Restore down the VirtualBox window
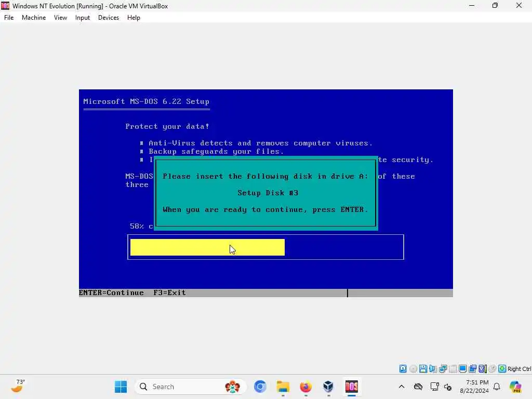 coord(495,5)
